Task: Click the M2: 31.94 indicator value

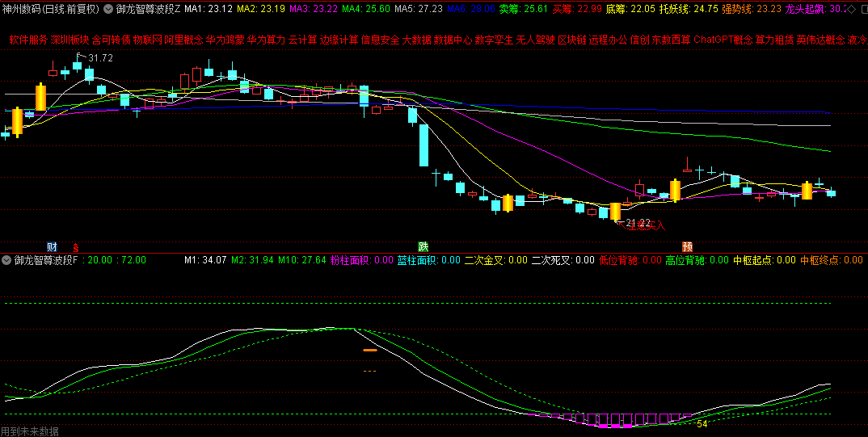Action: tap(252, 260)
